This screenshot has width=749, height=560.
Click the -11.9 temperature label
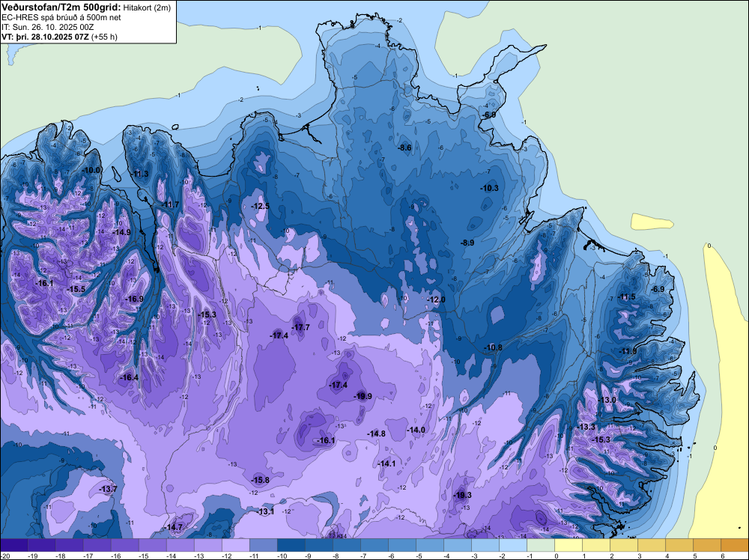tap(628, 351)
